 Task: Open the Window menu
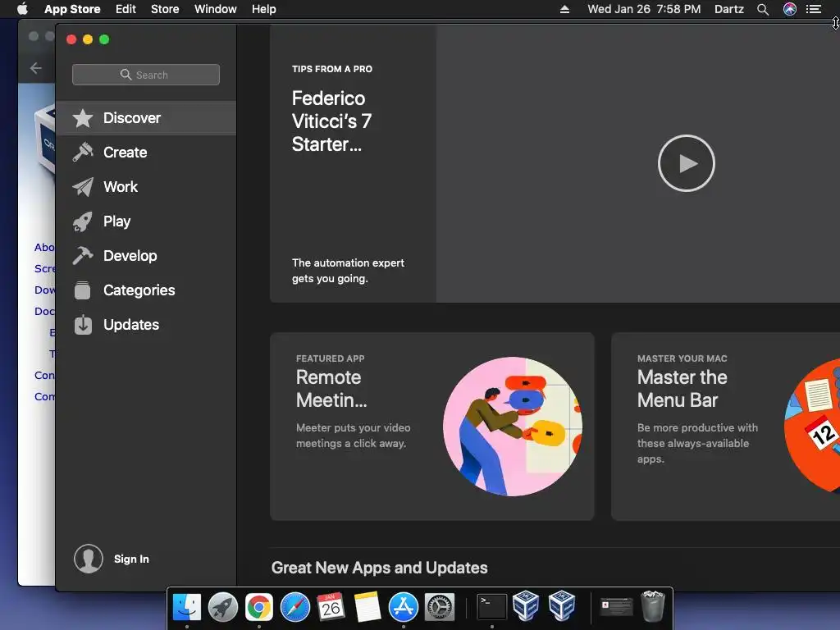tap(216, 9)
